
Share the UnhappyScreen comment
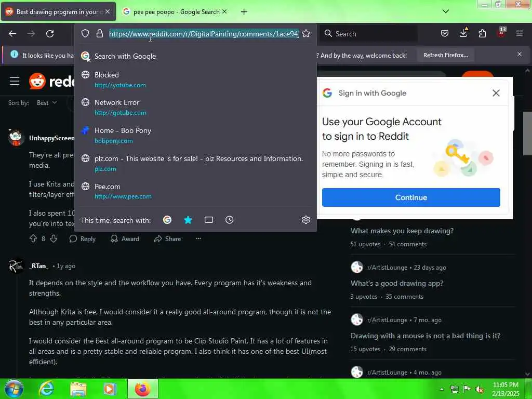[167, 239]
